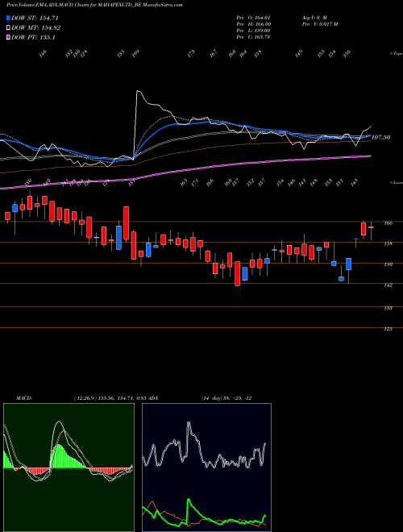Click the latest rightmost candlestick near 166
The image size is (403, 532).
pos(371,231)
